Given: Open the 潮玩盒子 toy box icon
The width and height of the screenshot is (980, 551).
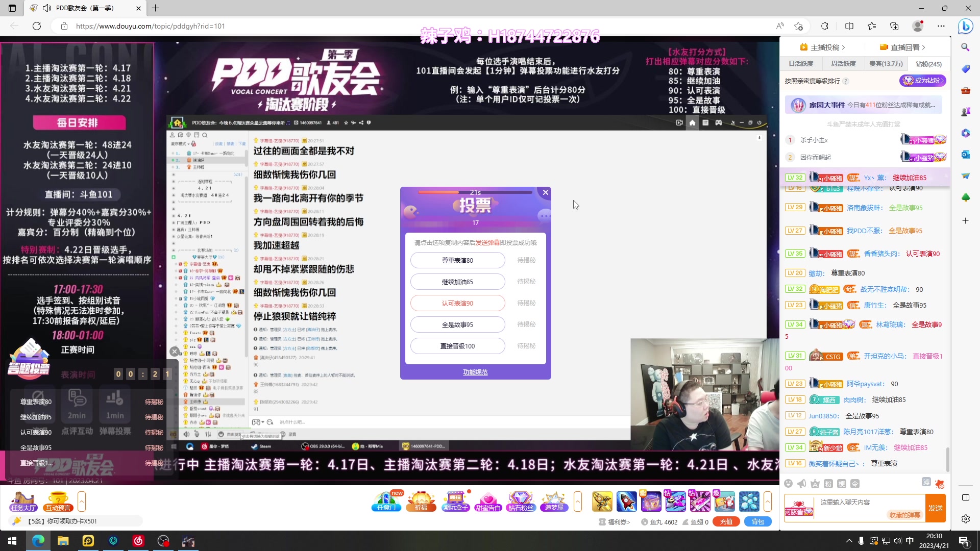Looking at the screenshot, I should 455,502.
